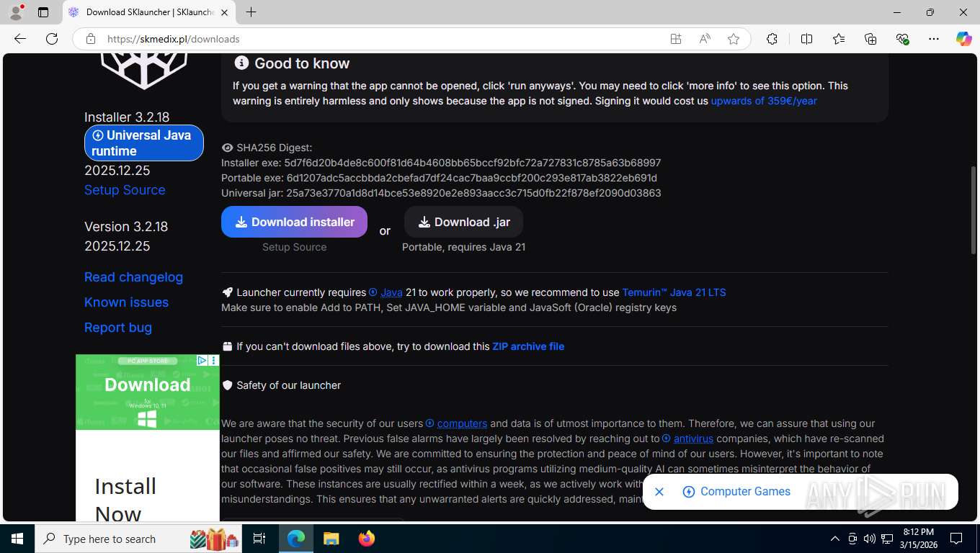The image size is (980, 553).
Task: Open File Explorer taskbar icon
Action: pyautogui.click(x=331, y=539)
